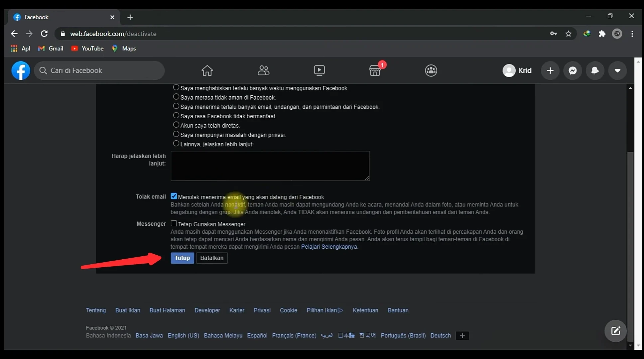Switch language to English (US)

183,335
